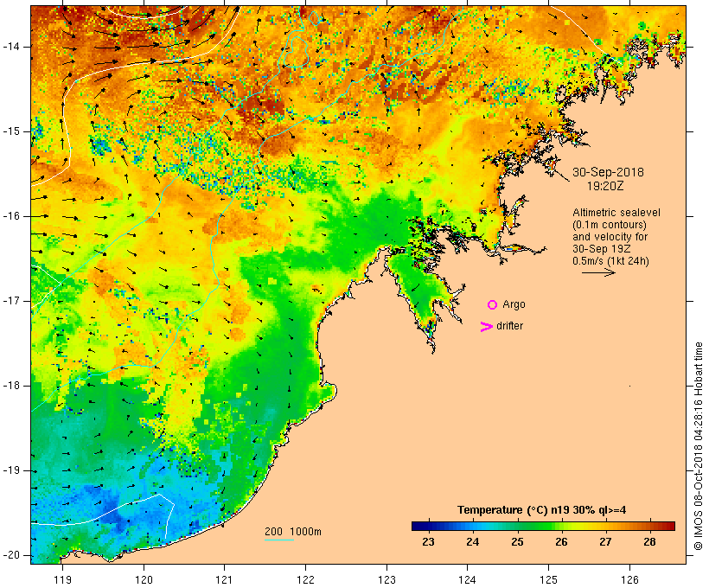This screenshot has width=709, height=588.
Task: Click the latitude axis label '-20'
Action: [11, 555]
